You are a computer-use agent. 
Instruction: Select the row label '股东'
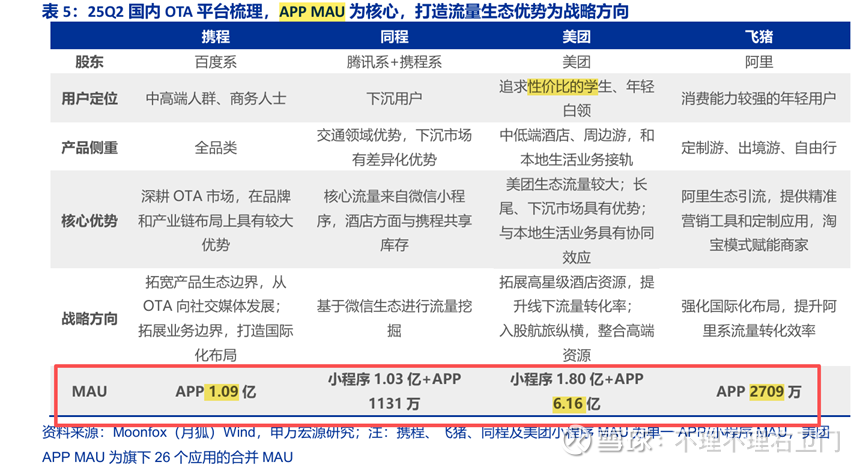[x=89, y=62]
